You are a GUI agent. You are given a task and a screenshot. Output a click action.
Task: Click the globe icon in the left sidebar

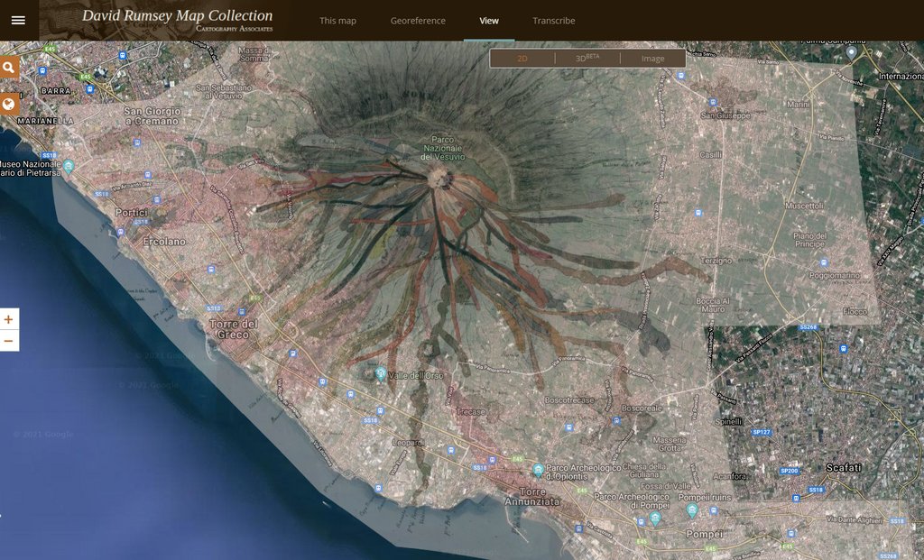click(10, 103)
